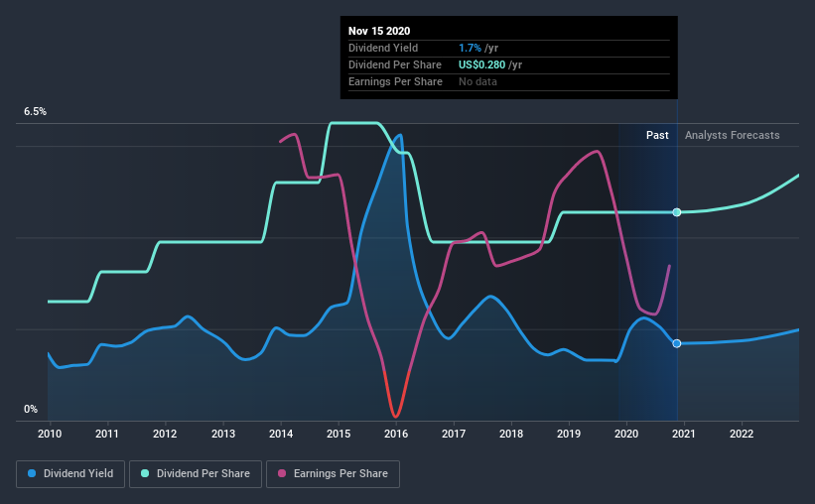The height and width of the screenshot is (504, 815).
Task: Click the 2012 x-axis label
Action: click(x=165, y=434)
